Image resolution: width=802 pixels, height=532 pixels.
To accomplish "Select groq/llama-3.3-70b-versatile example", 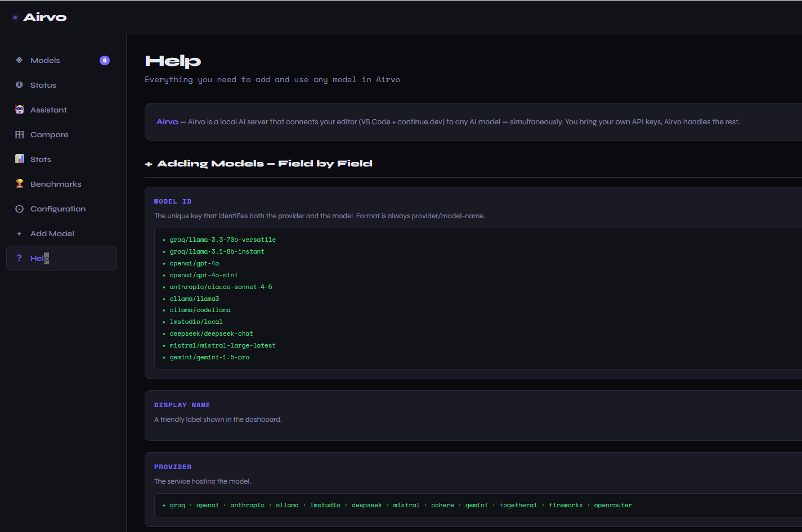I will (x=223, y=240).
